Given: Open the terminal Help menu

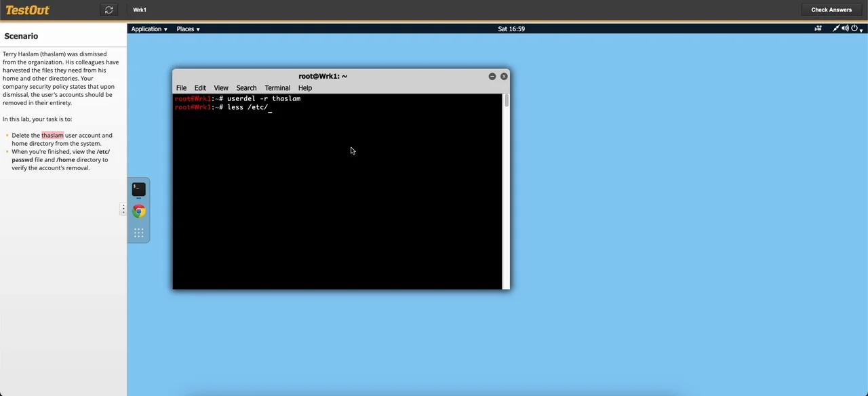Looking at the screenshot, I should coord(305,88).
